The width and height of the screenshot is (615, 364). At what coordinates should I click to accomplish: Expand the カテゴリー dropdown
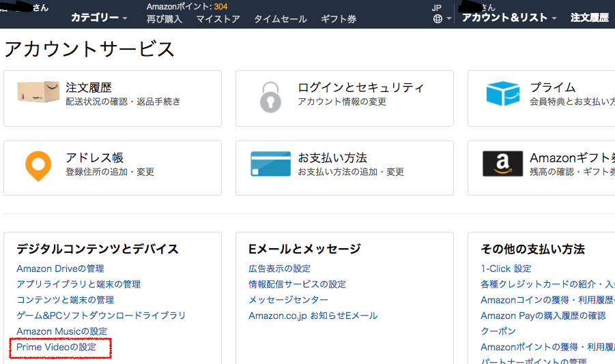pyautogui.click(x=99, y=18)
